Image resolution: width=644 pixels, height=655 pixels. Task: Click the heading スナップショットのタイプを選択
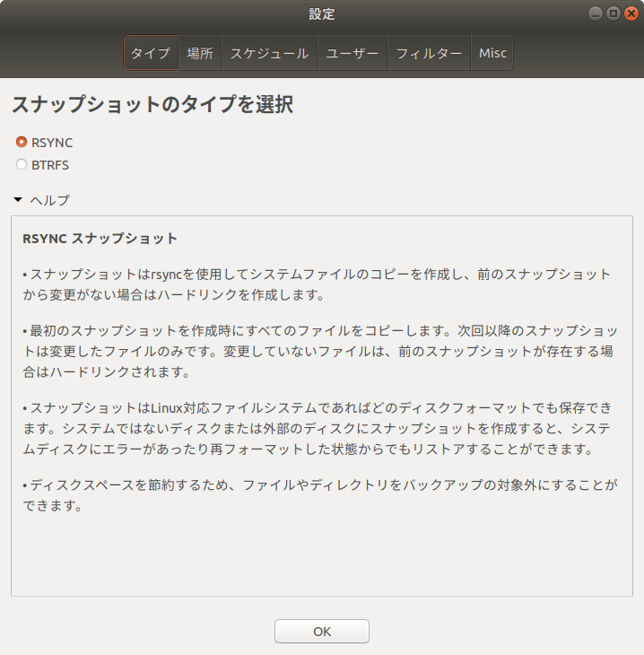pyautogui.click(x=152, y=104)
